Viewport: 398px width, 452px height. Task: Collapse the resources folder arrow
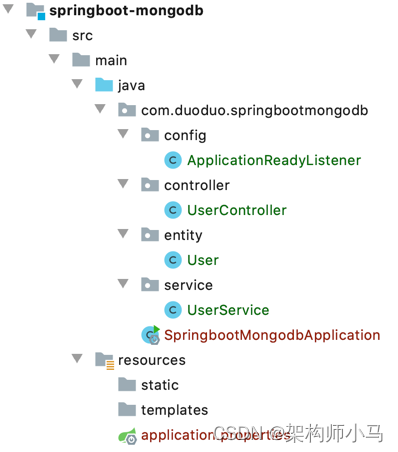coord(77,358)
